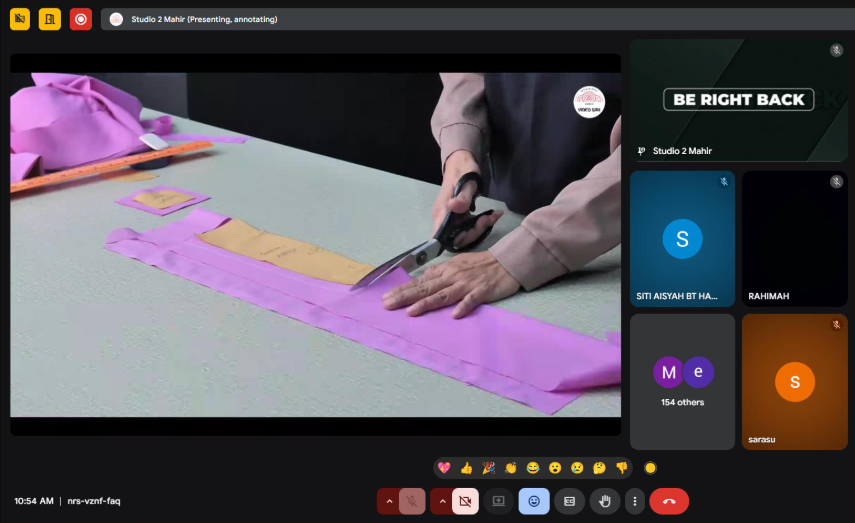Click the red recording indicator icon
This screenshot has width=855, height=523.
pyautogui.click(x=81, y=19)
